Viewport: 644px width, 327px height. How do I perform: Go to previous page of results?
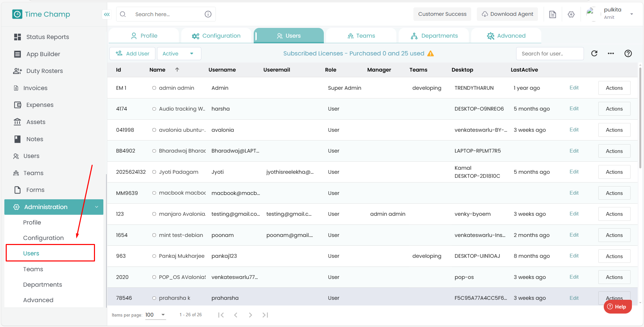236,315
